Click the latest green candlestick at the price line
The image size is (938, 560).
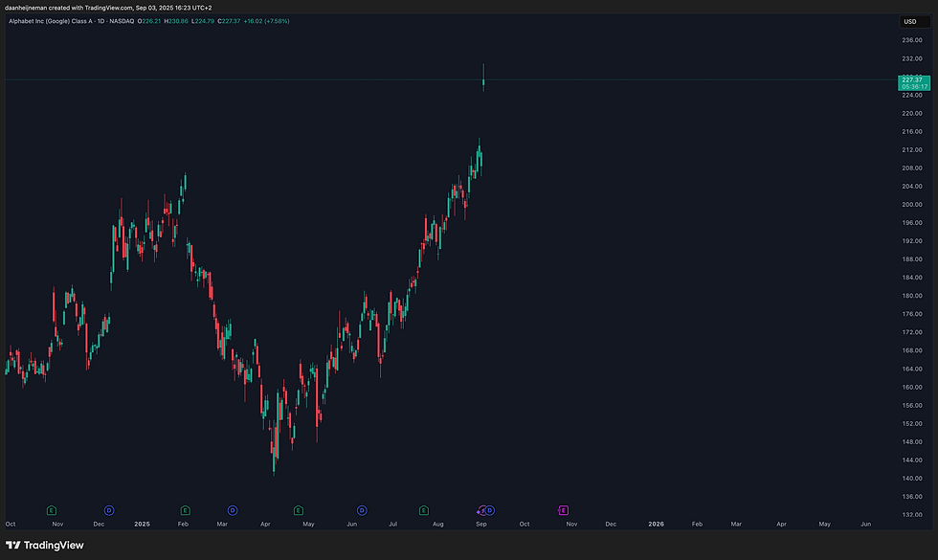click(x=483, y=78)
